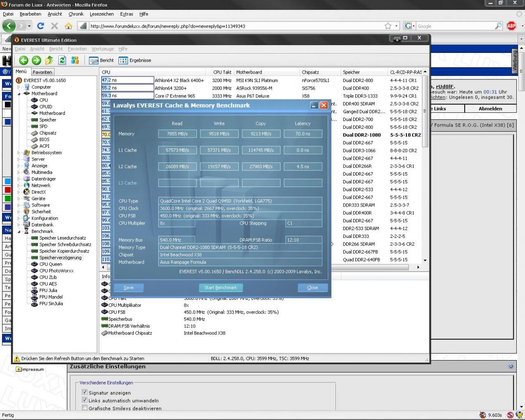
Task: Toggle Links automatisch umwandeln checkbox
Action: pyautogui.click(x=85, y=400)
